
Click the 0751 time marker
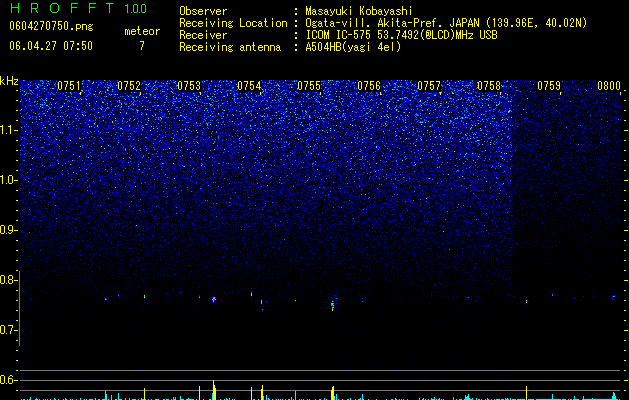[x=69, y=86]
